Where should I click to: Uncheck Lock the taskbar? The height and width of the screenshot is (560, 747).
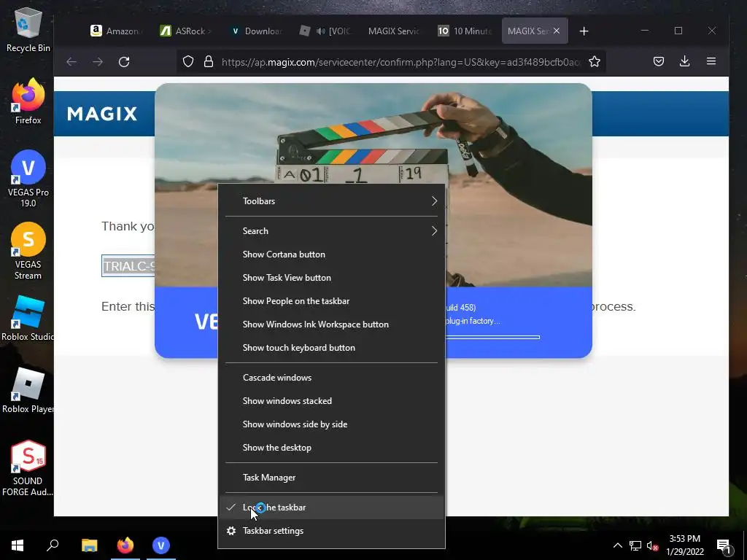[x=332, y=507]
